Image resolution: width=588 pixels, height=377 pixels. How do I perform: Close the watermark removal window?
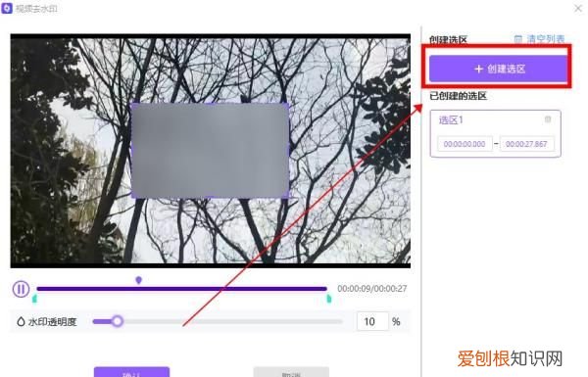coord(578,8)
